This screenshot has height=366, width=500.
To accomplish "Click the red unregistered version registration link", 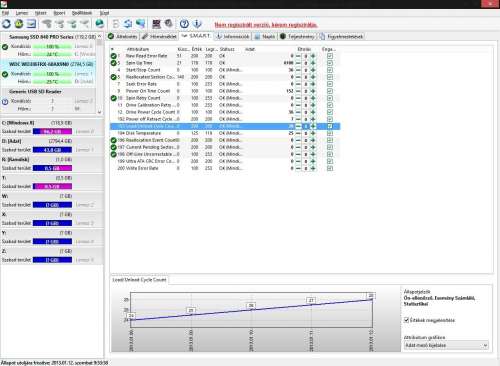I will click(266, 25).
